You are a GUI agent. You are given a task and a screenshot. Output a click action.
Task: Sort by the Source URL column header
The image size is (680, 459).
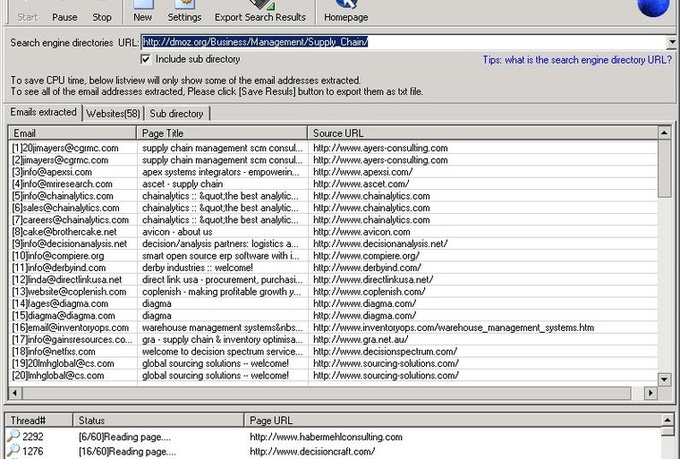click(482, 133)
